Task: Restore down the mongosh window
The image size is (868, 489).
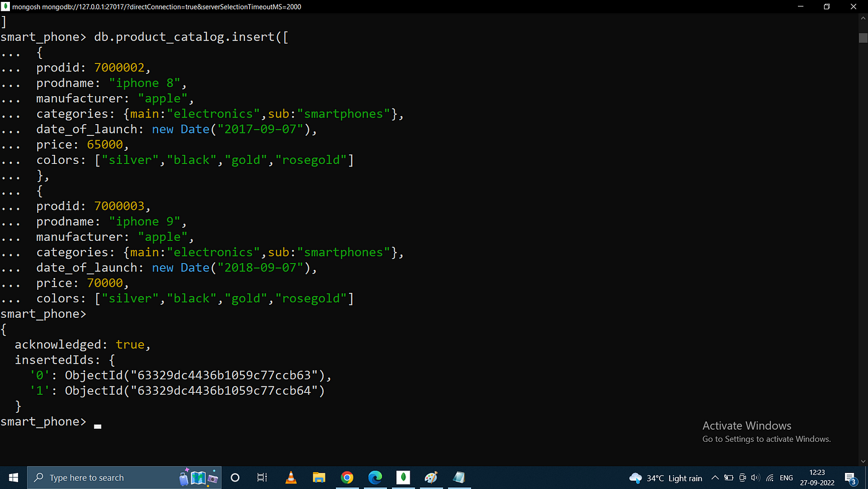Action: (826, 6)
